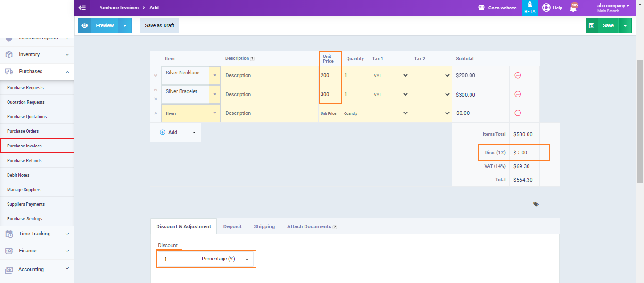Expand the Preview options dropdown arrow
The image size is (644, 283).
click(x=125, y=26)
